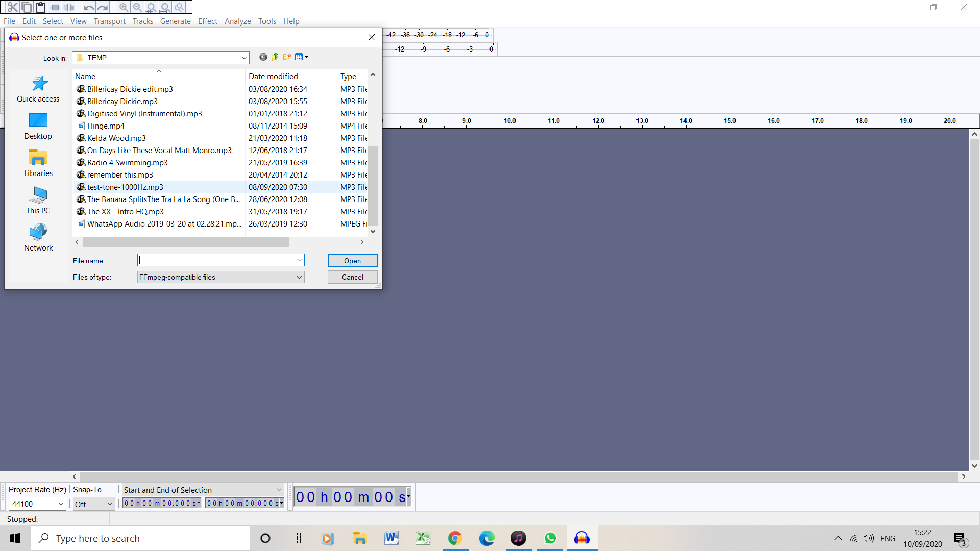Click the Silence audio selection icon

point(69,7)
